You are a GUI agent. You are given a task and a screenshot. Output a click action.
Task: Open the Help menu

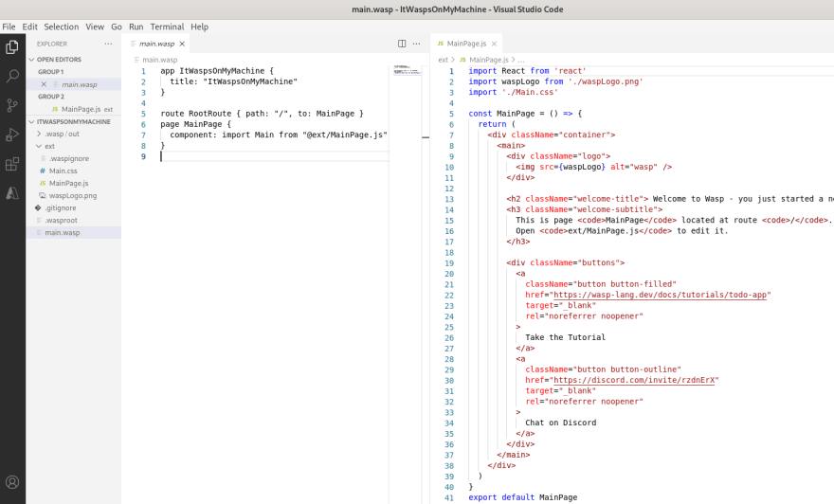199,27
